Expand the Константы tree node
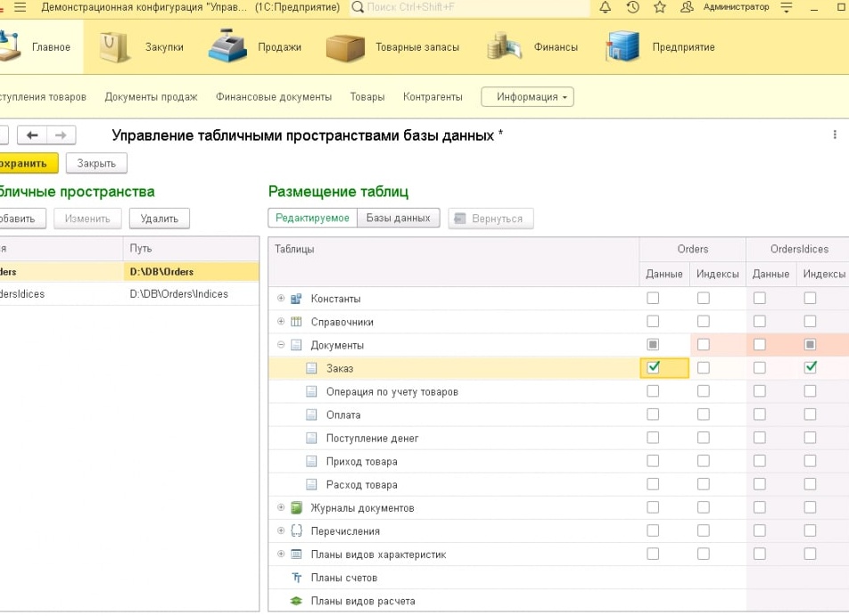Screen dimensions: 849x616 click(x=280, y=299)
